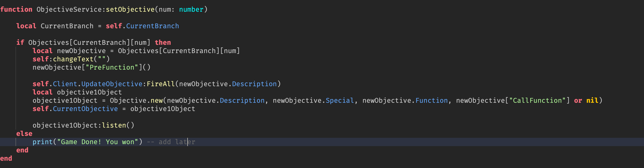This screenshot has height=168, width=644.
Task: Click the UpdateObjective property
Action: [x=112, y=84]
